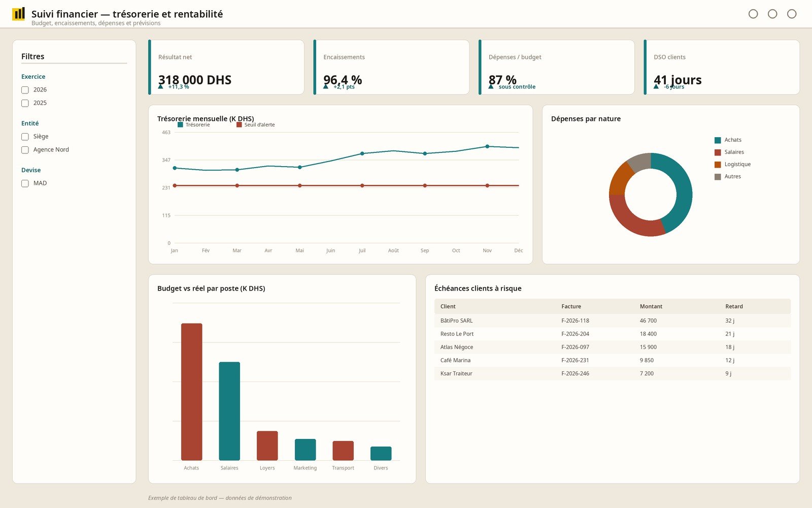This screenshot has width=812, height=508.
Task: Enable the Siège entity filter
Action: coord(25,137)
